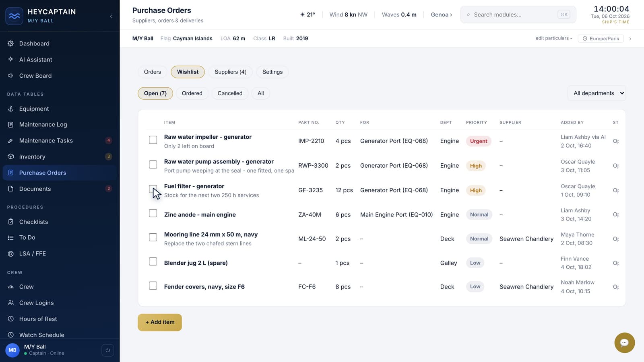Open Documents file icon
644x362 pixels.
click(11, 189)
